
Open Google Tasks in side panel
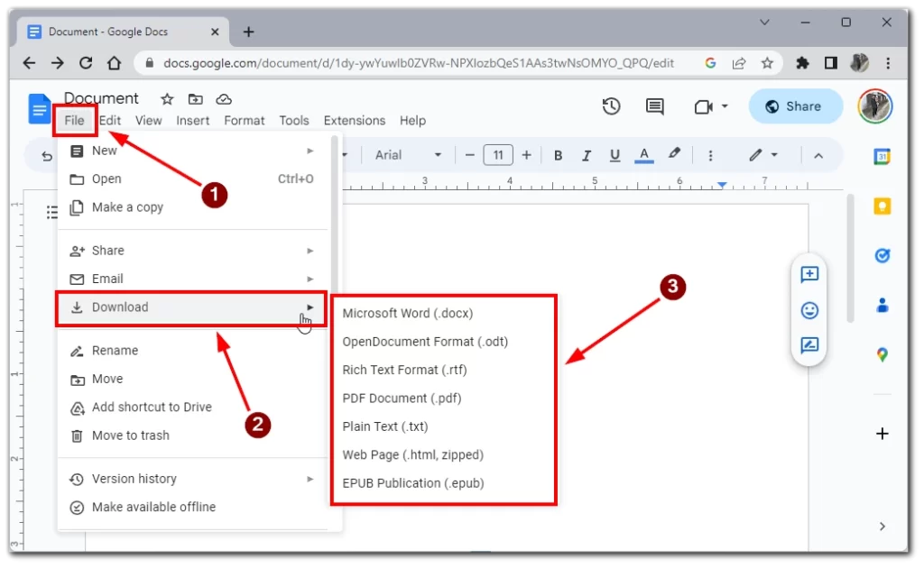point(882,255)
